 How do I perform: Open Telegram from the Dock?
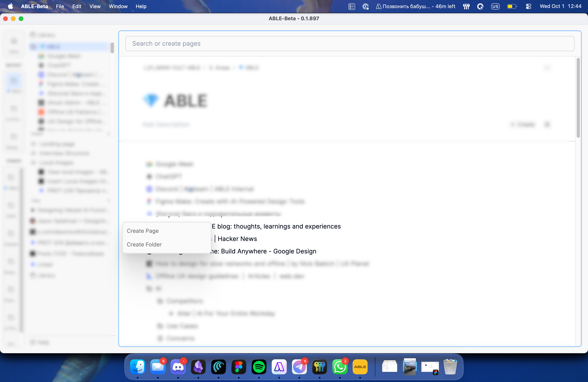click(299, 366)
